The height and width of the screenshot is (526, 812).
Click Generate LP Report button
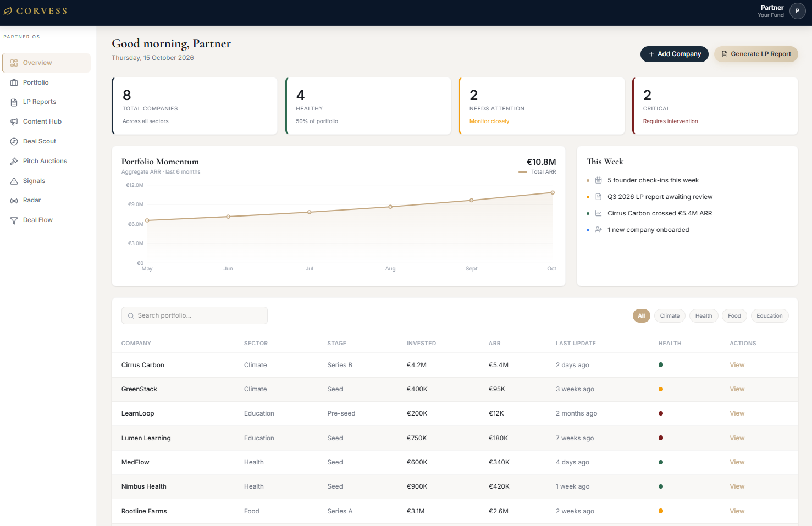[x=756, y=54]
